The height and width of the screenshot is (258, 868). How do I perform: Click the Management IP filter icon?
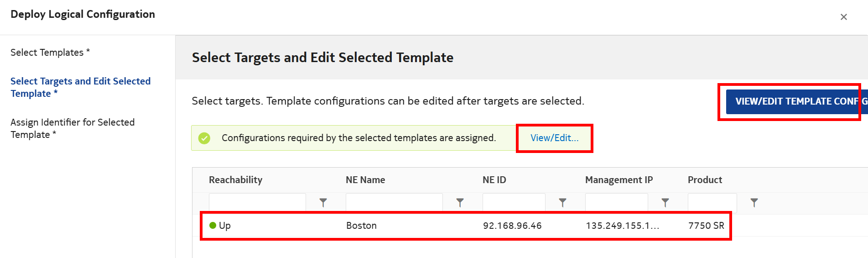tap(665, 202)
